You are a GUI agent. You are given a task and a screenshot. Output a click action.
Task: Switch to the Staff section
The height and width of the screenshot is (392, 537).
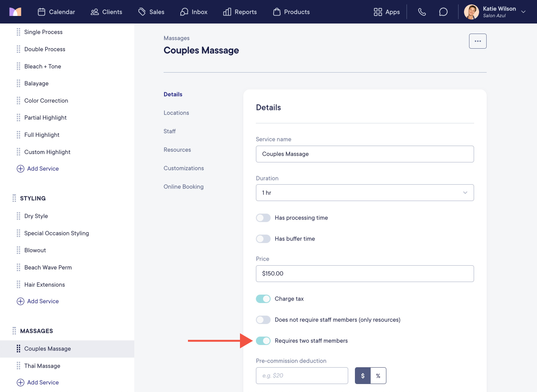click(169, 131)
